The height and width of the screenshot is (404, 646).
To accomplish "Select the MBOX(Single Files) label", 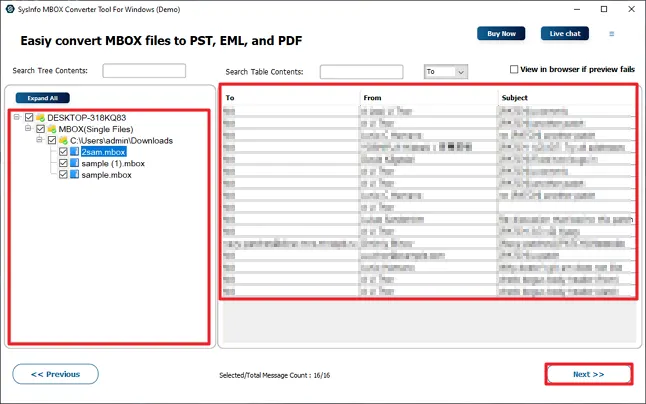I will click(x=96, y=129).
